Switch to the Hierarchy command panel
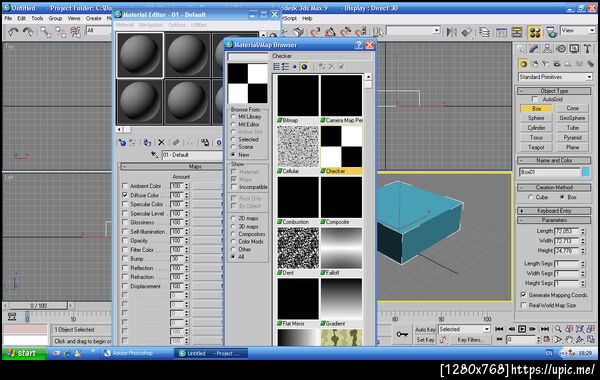 pos(547,49)
